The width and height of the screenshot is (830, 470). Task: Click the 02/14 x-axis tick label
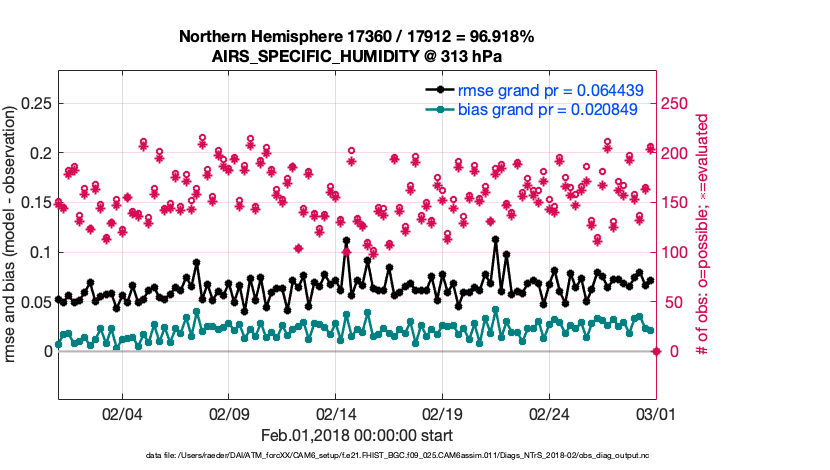tap(336, 413)
